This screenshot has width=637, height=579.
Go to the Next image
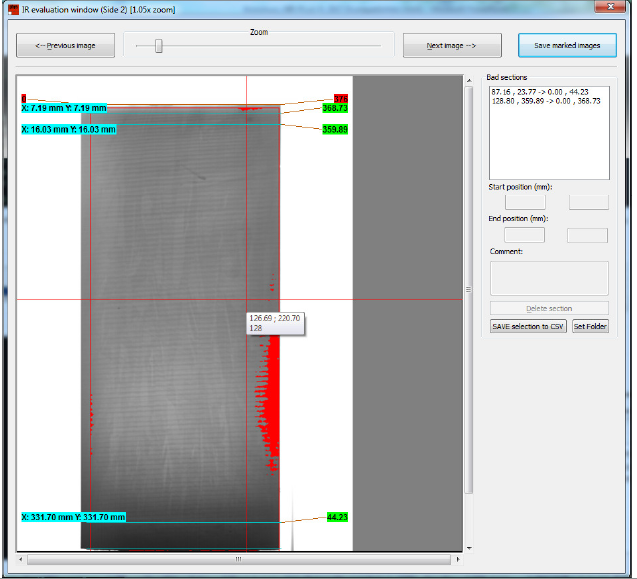tap(451, 46)
